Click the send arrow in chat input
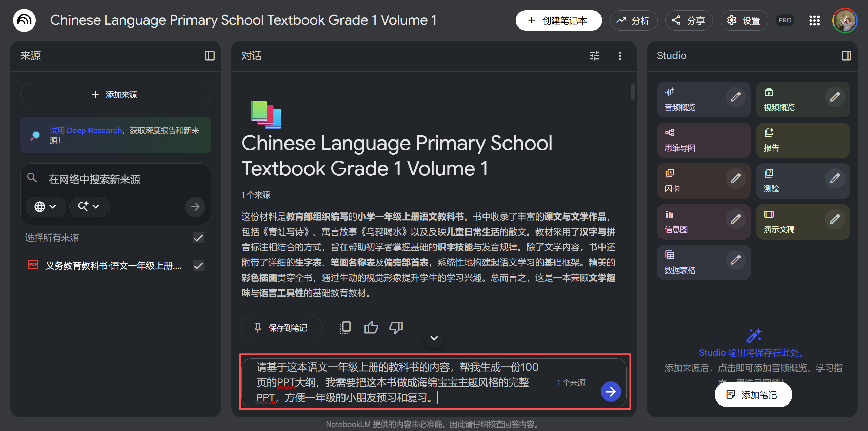The image size is (868, 431). (x=611, y=391)
